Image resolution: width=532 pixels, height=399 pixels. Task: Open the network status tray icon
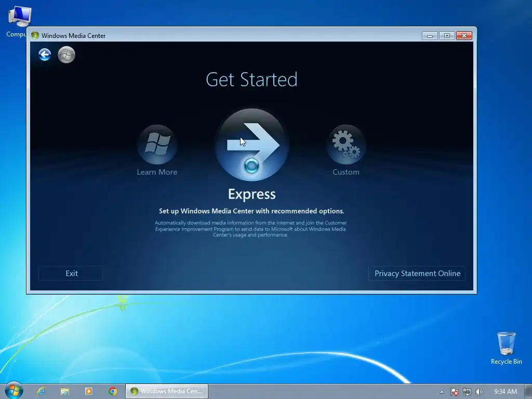[x=467, y=392]
